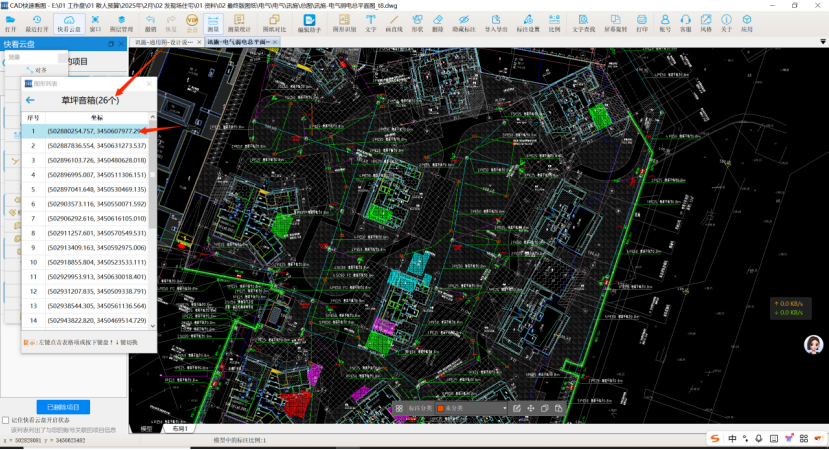The width and height of the screenshot is (829, 450).
Task: Click the 隐藏标注 hide annotations icon
Action: click(x=463, y=23)
